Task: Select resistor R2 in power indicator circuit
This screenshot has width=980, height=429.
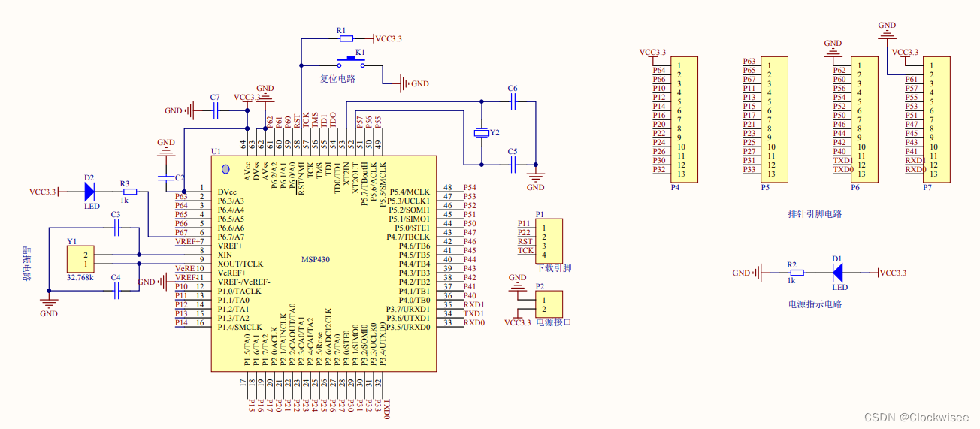Action: point(797,273)
